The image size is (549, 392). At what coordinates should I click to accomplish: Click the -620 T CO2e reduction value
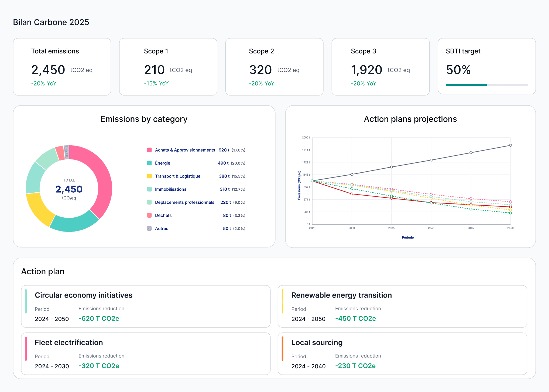click(x=99, y=319)
